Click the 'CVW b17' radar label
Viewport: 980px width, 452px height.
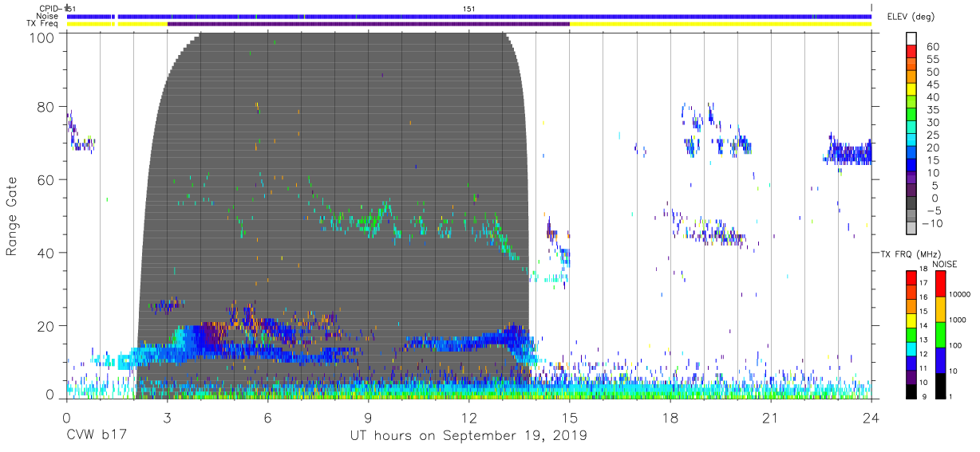(97, 436)
